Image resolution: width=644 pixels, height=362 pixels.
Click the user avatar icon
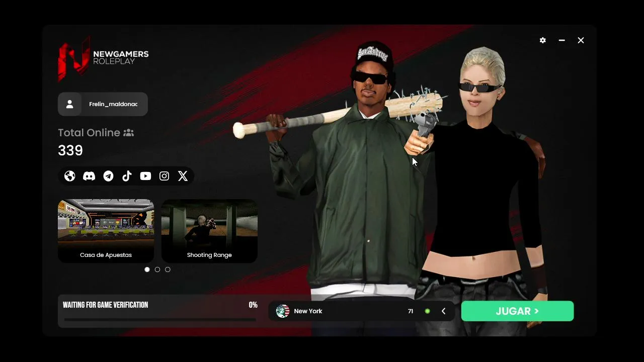point(70,104)
